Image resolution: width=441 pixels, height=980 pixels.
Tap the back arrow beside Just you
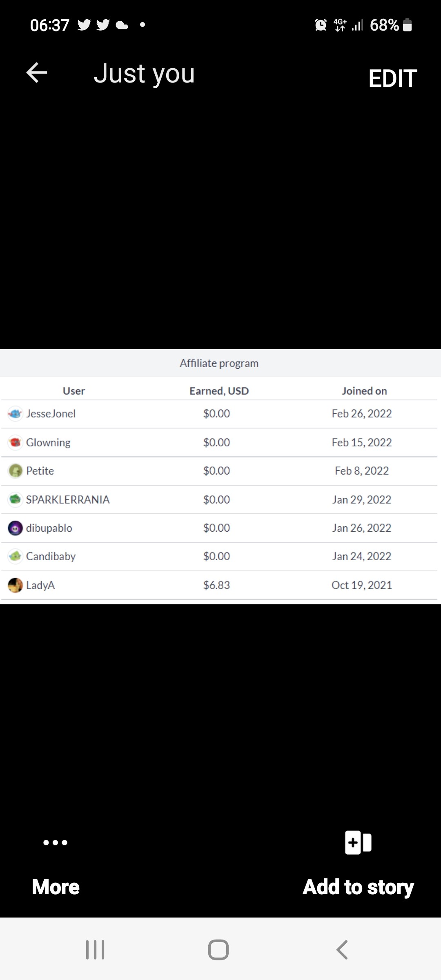point(37,73)
